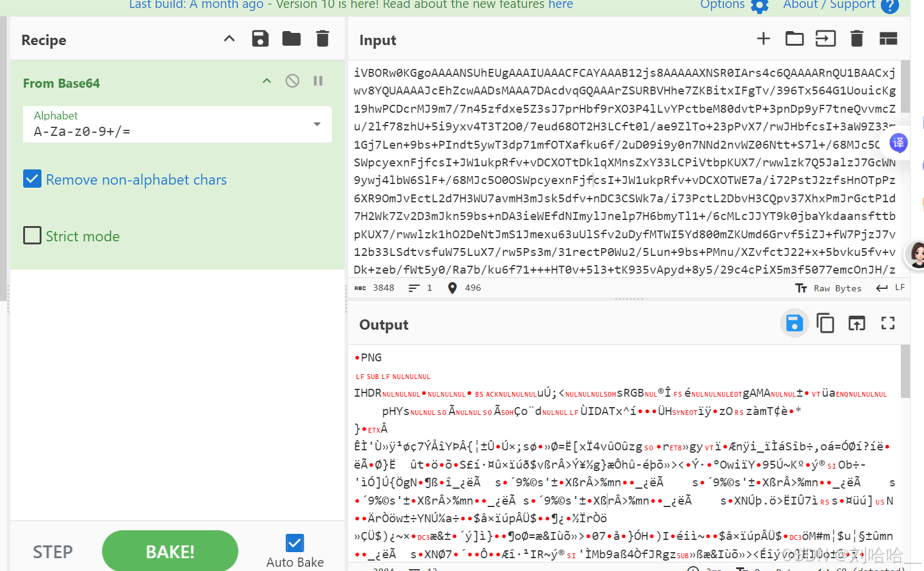924x571 pixels.
Task: Load a recipe from the folder icon
Action: coord(291,38)
